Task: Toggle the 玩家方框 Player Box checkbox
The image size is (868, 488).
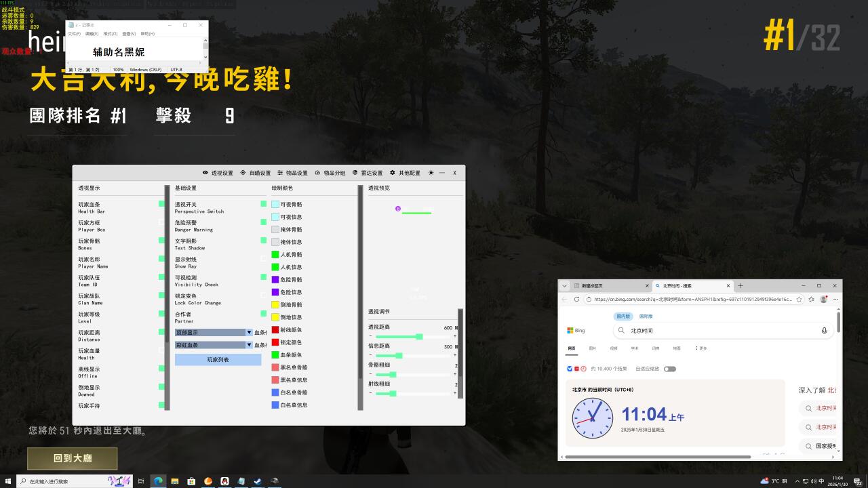Action: [161, 222]
